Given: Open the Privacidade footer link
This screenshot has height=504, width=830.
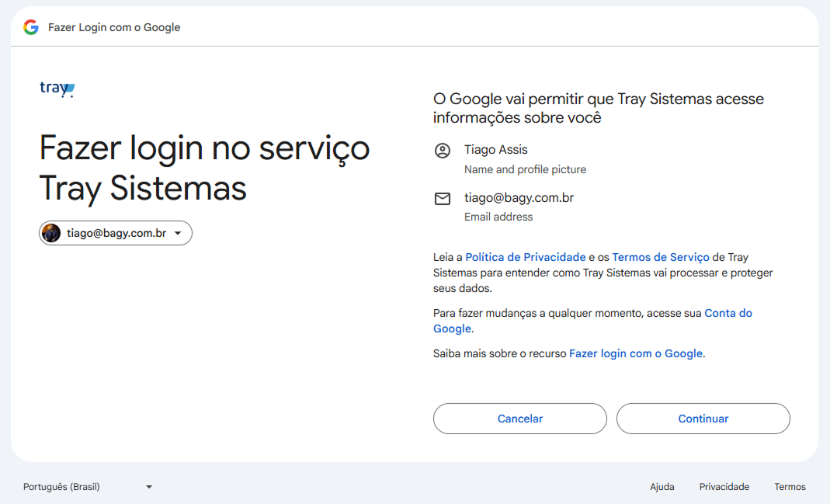Looking at the screenshot, I should click(x=724, y=487).
